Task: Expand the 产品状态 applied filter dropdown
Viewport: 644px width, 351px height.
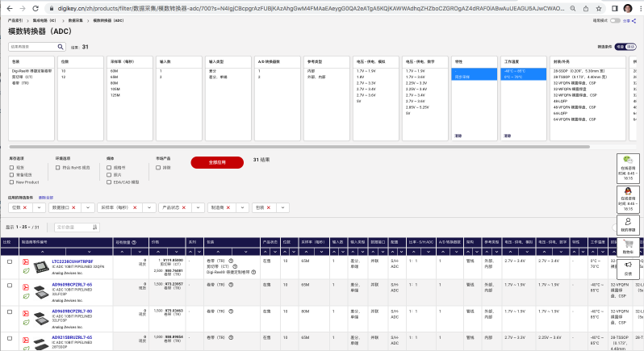Action: [198, 207]
